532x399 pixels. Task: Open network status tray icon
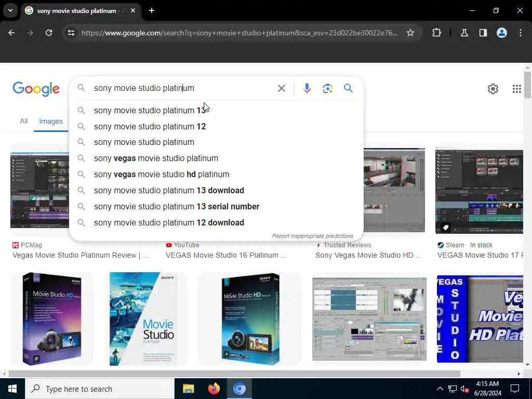click(x=453, y=389)
